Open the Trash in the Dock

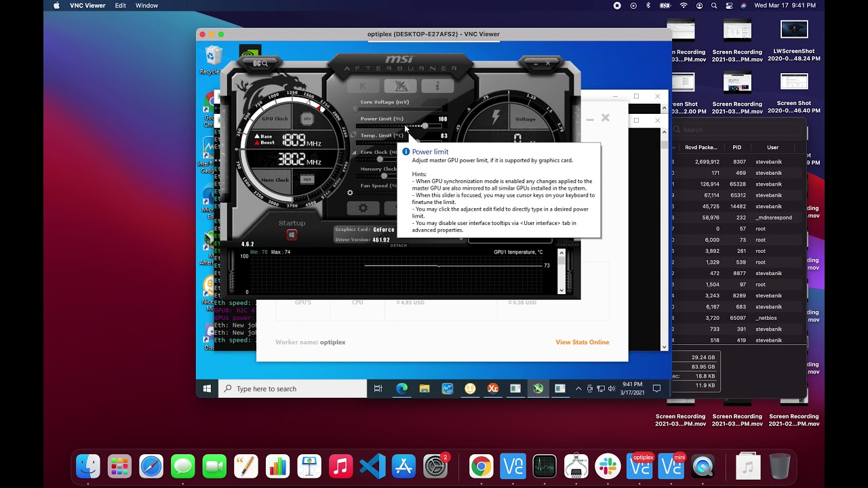point(780,466)
